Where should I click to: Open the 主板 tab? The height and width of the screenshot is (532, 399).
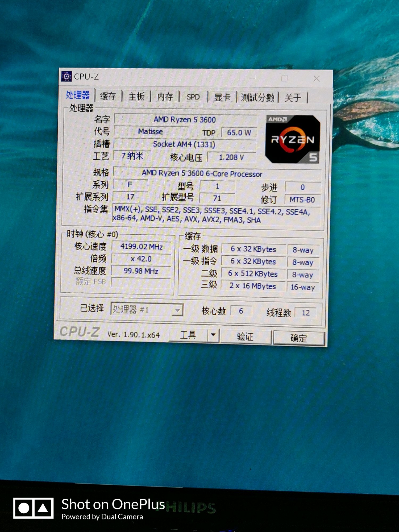pyautogui.click(x=136, y=96)
